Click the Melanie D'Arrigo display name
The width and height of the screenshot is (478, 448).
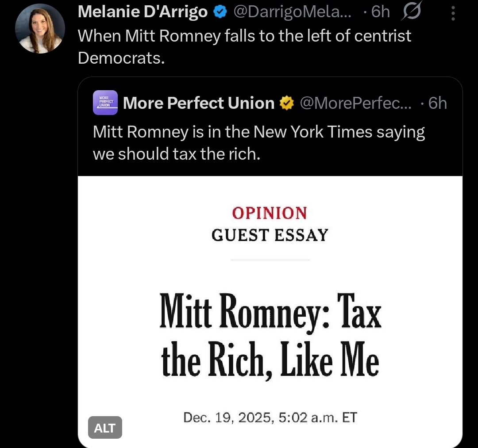click(143, 12)
